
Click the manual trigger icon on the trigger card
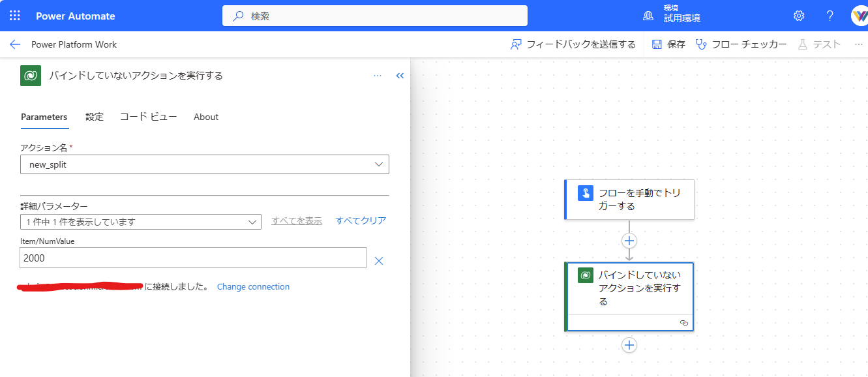[585, 193]
